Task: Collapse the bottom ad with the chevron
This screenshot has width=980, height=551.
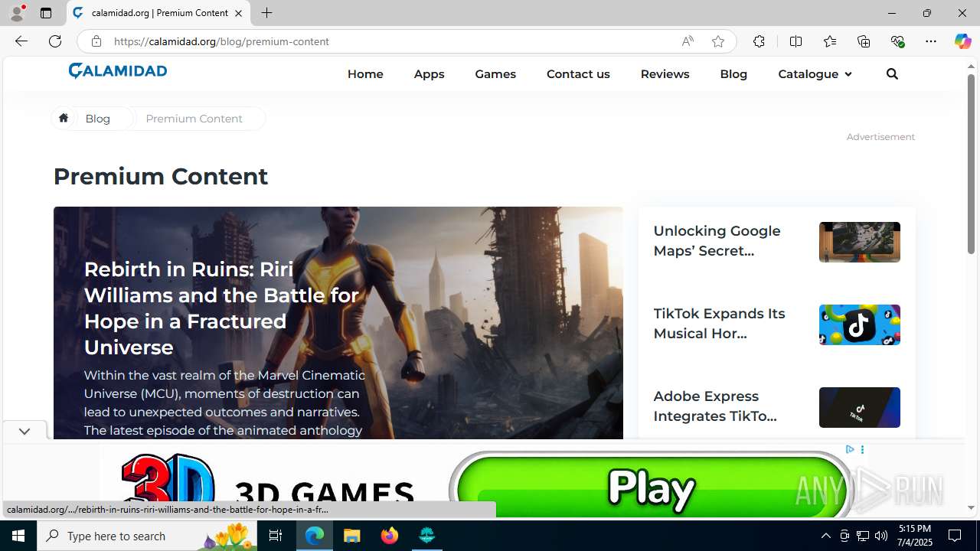Action: (24, 432)
